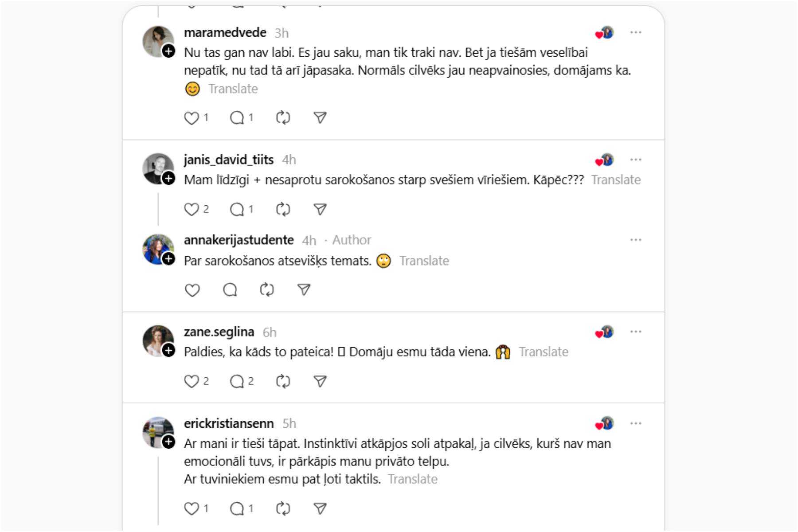Open erickristiansenn's profile via username
Screen dimensions: 798x532
(229, 423)
